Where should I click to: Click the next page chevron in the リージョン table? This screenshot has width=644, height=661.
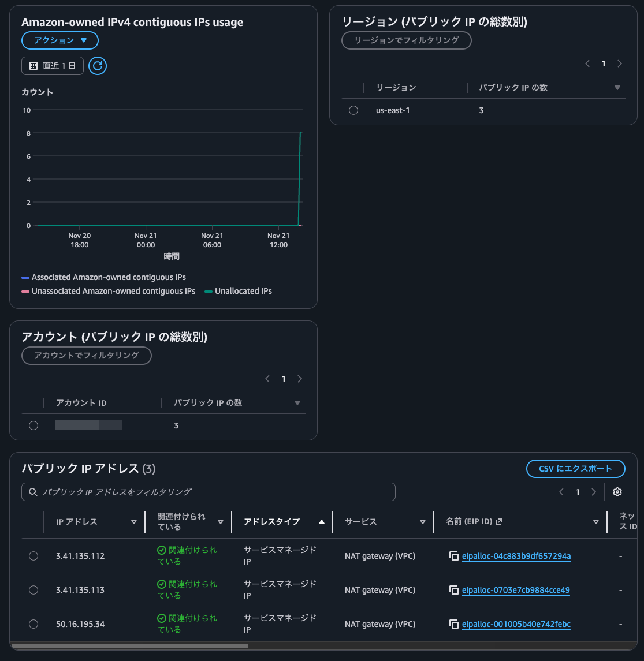[x=620, y=64]
